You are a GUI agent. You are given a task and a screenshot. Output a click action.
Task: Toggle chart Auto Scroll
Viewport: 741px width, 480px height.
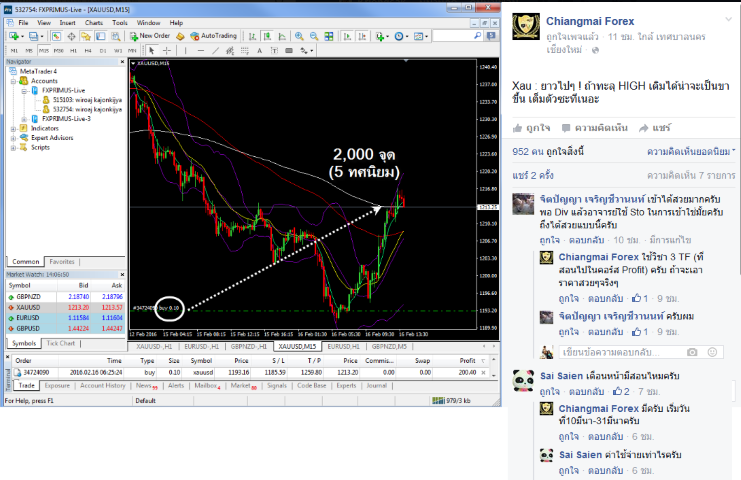[x=347, y=36]
